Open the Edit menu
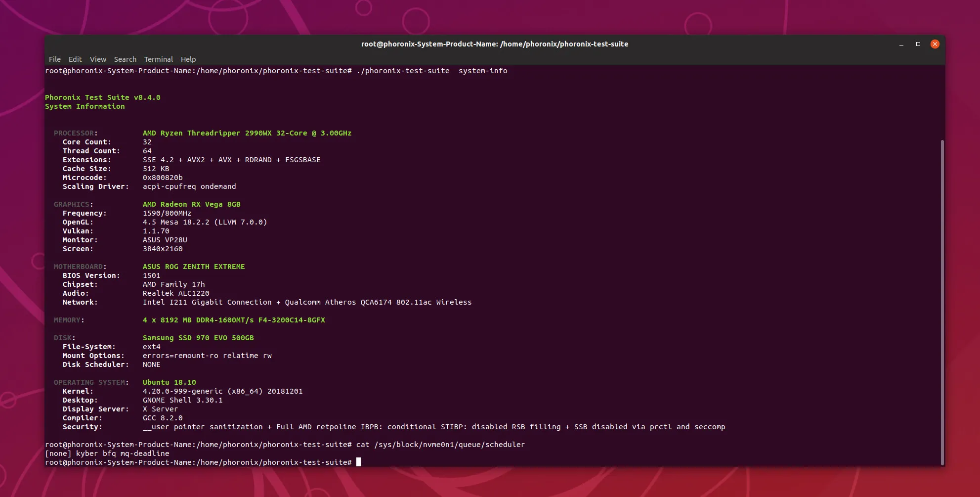This screenshot has width=980, height=497. 75,59
